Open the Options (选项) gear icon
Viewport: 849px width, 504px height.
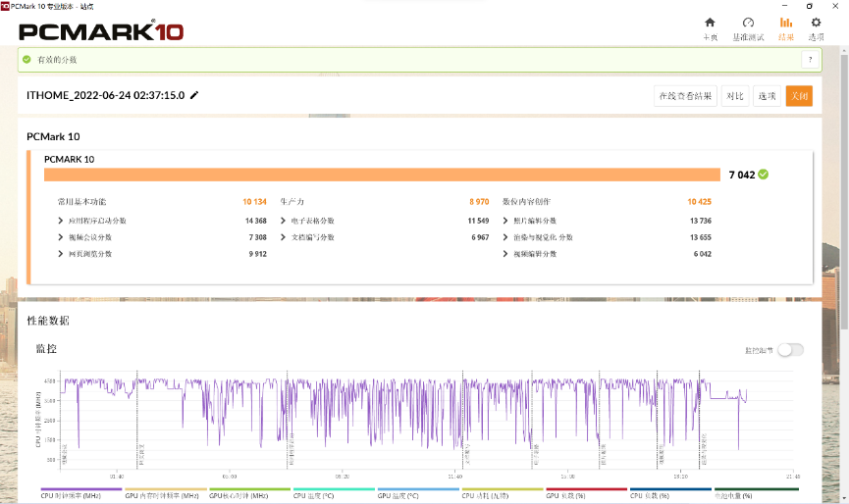pyautogui.click(x=816, y=23)
